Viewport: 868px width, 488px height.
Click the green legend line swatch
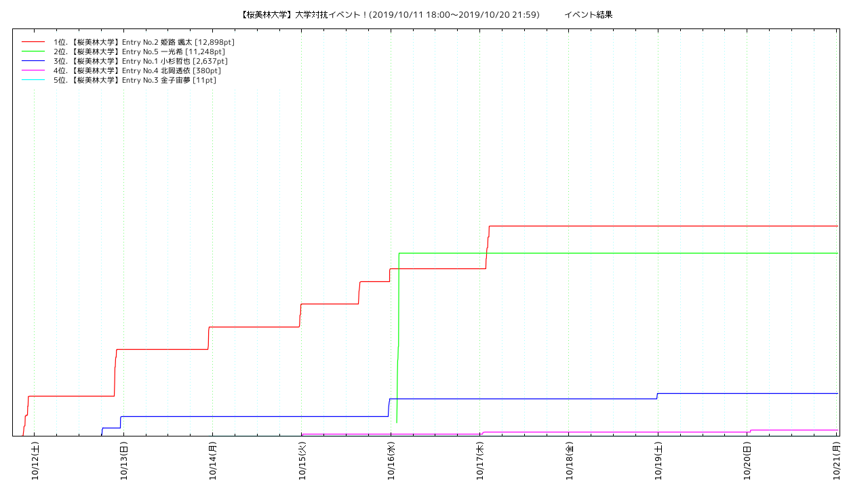[33, 52]
